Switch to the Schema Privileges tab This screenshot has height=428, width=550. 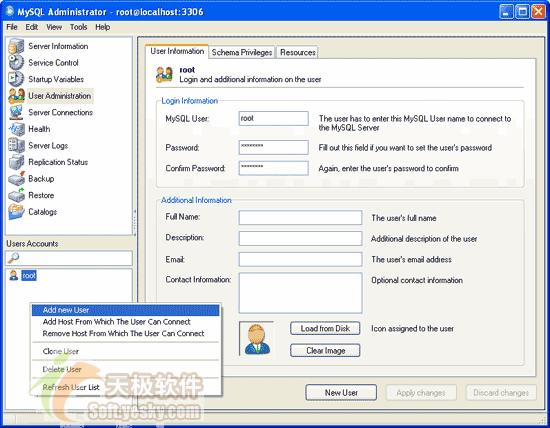[242, 52]
